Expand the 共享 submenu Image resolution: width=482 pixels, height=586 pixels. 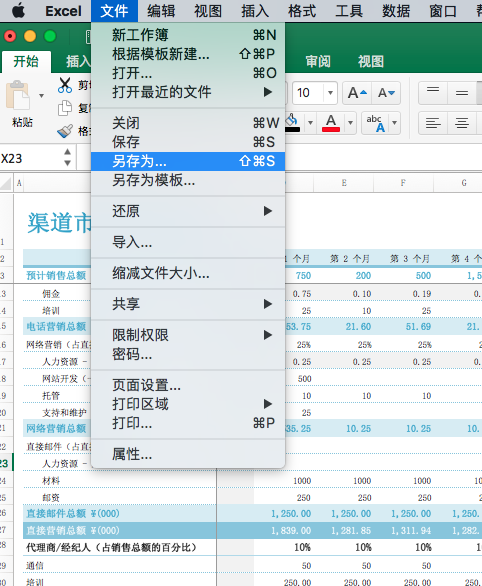coord(188,304)
